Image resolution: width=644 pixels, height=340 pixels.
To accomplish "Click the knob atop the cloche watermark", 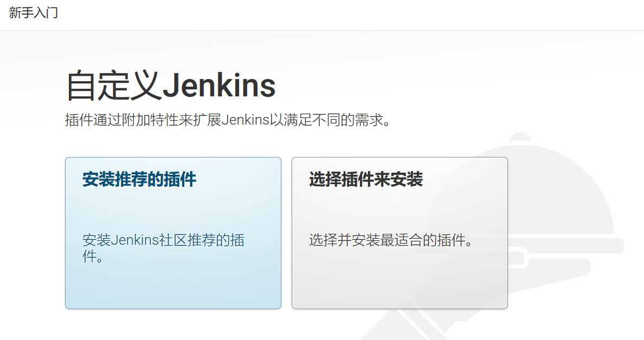I will 520,137.
